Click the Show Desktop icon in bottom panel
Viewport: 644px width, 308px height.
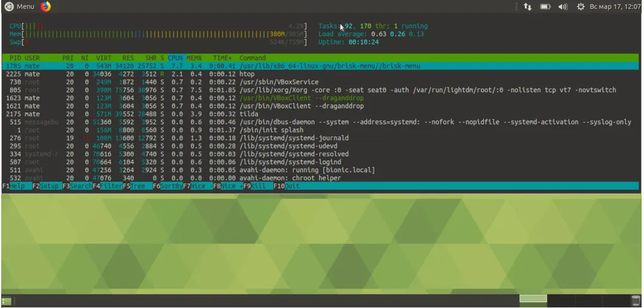click(6, 301)
